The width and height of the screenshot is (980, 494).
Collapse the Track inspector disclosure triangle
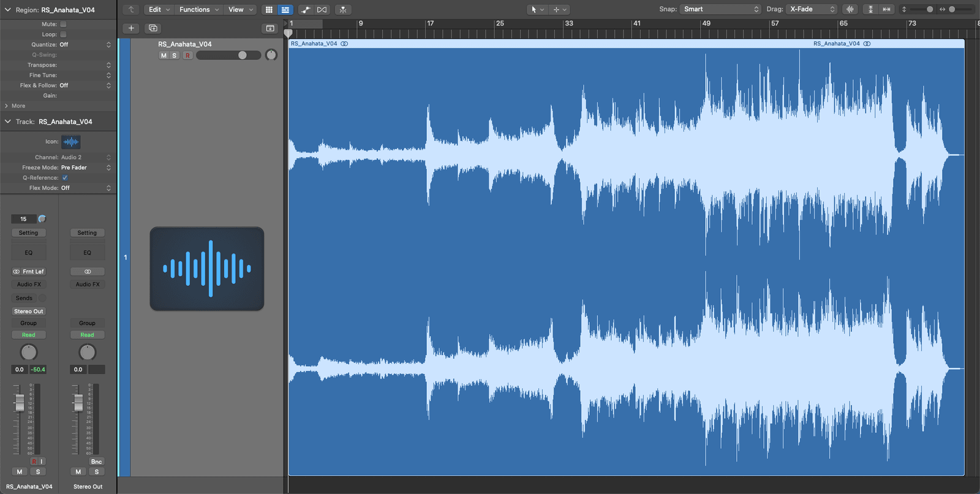coord(7,121)
